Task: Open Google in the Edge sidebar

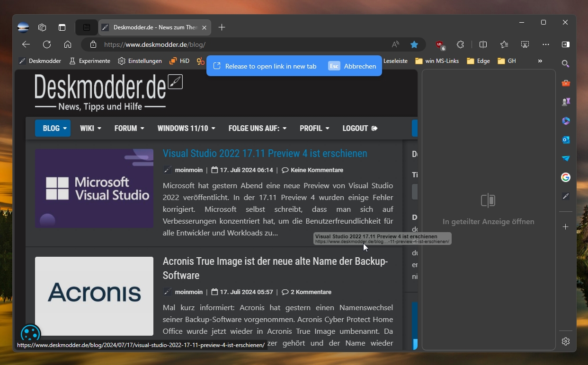Action: pos(566,177)
